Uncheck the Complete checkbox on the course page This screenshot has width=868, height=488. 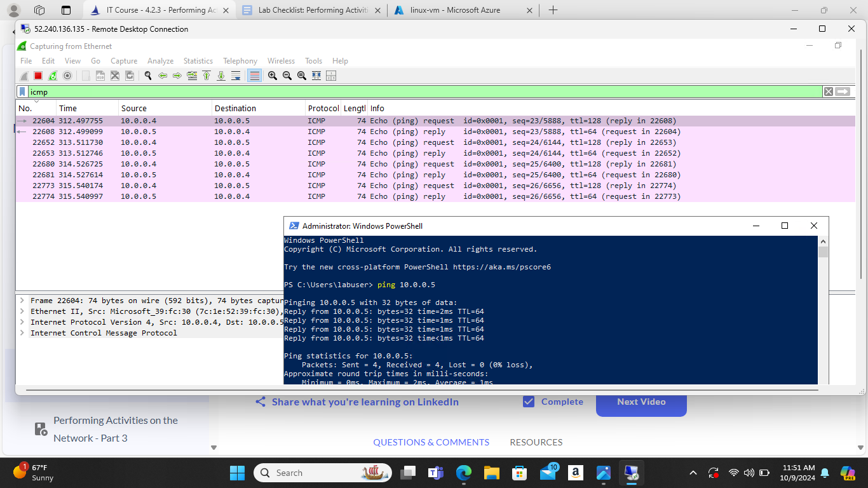529,402
